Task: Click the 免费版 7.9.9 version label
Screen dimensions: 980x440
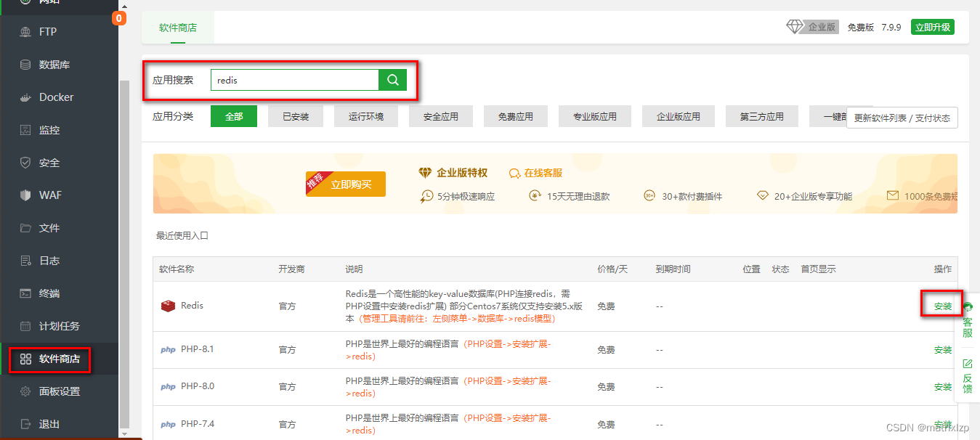Action: pyautogui.click(x=874, y=27)
